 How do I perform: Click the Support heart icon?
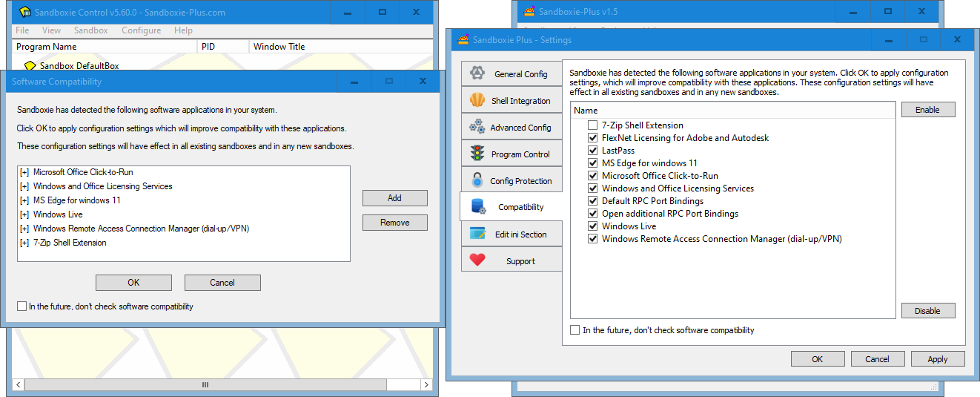(x=478, y=260)
